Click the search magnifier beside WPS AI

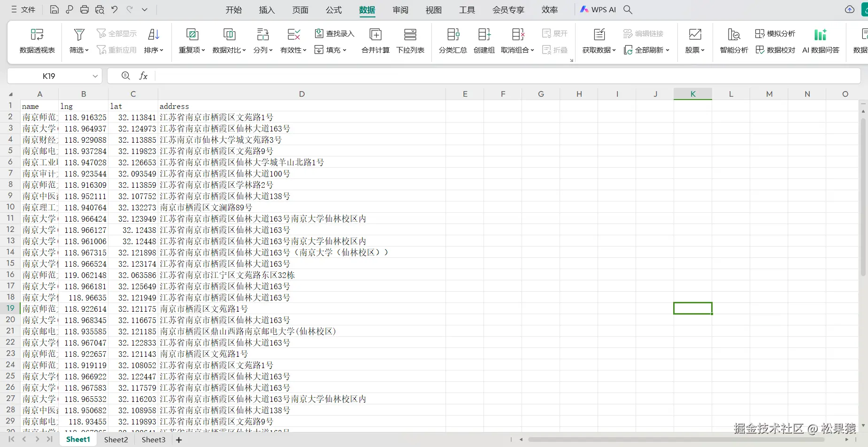628,9
